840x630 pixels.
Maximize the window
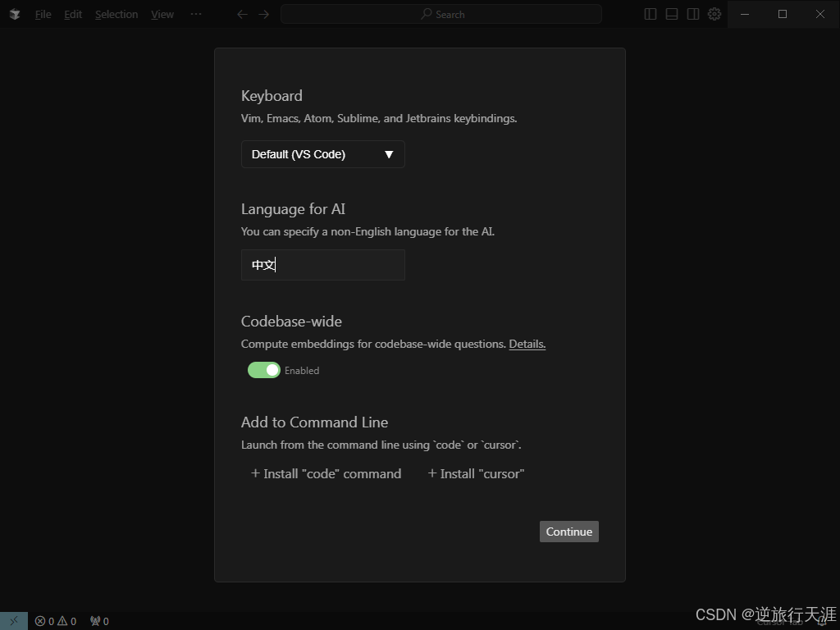click(x=783, y=14)
